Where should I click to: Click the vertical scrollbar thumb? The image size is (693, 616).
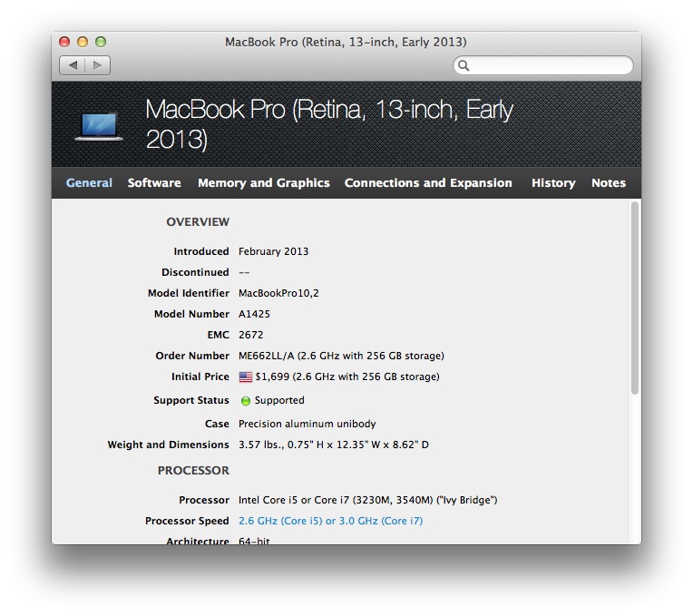[635, 298]
